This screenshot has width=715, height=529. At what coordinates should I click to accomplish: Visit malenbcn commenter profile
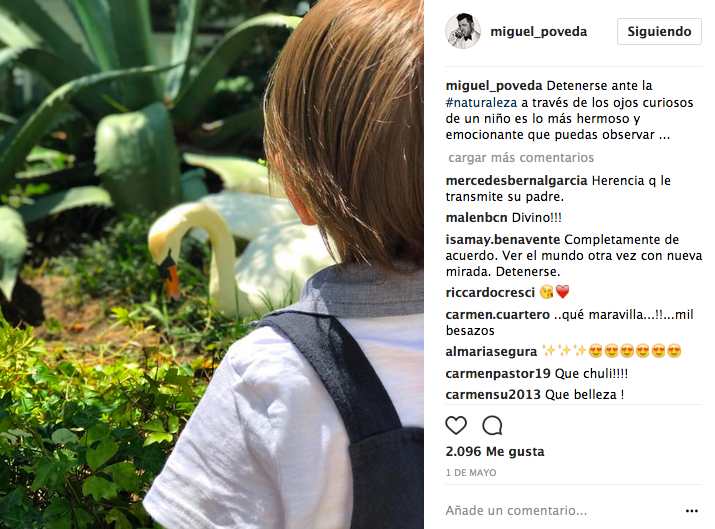pyautogui.click(x=476, y=218)
